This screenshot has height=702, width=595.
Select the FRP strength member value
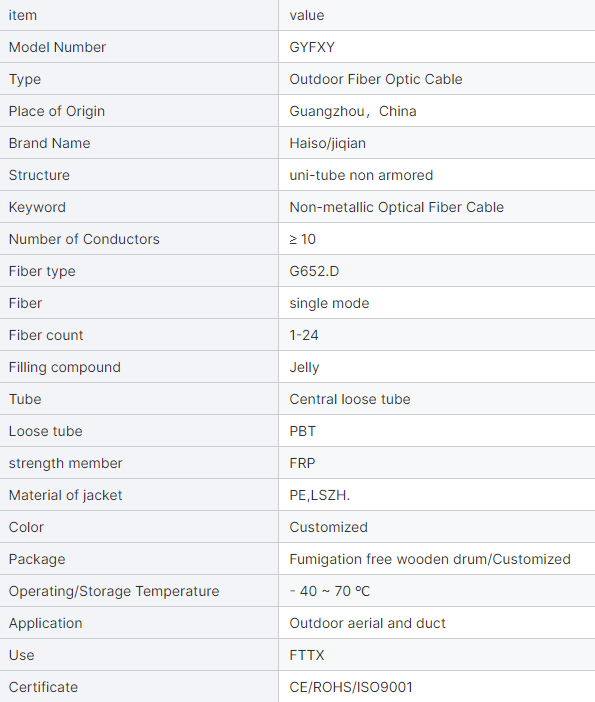point(302,463)
